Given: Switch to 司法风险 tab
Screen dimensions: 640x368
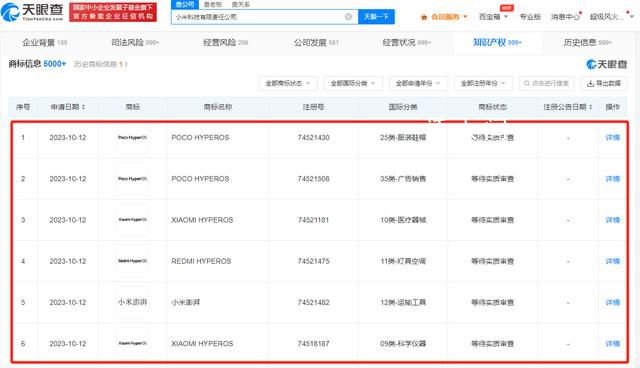Looking at the screenshot, I should coord(135,42).
